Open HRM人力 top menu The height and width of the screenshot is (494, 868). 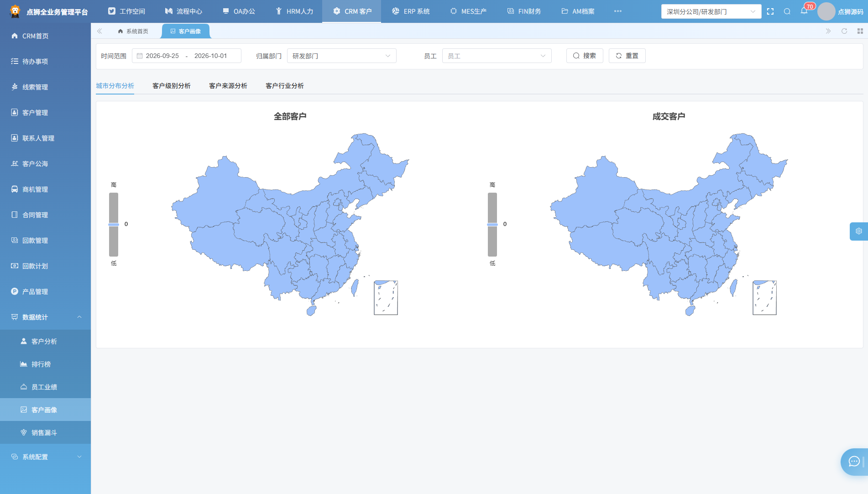coord(294,11)
